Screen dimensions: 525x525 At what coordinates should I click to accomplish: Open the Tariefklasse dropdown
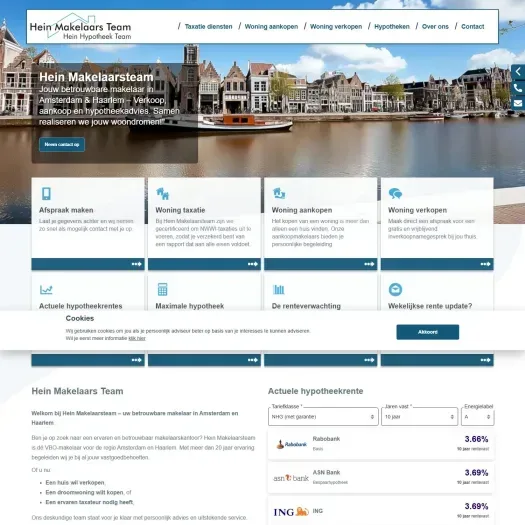[x=323, y=417]
